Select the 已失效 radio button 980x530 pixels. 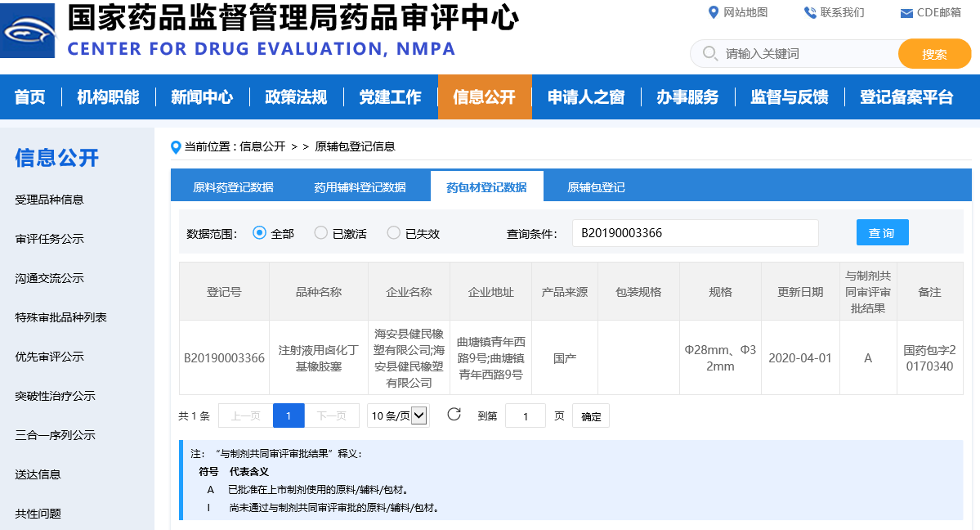[x=394, y=233]
